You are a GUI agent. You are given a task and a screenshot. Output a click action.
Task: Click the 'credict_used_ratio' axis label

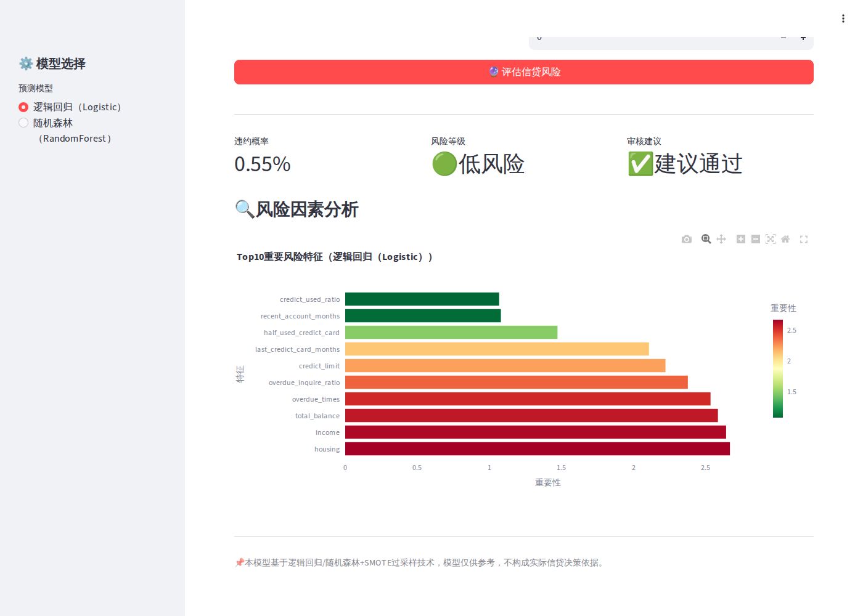(x=309, y=299)
